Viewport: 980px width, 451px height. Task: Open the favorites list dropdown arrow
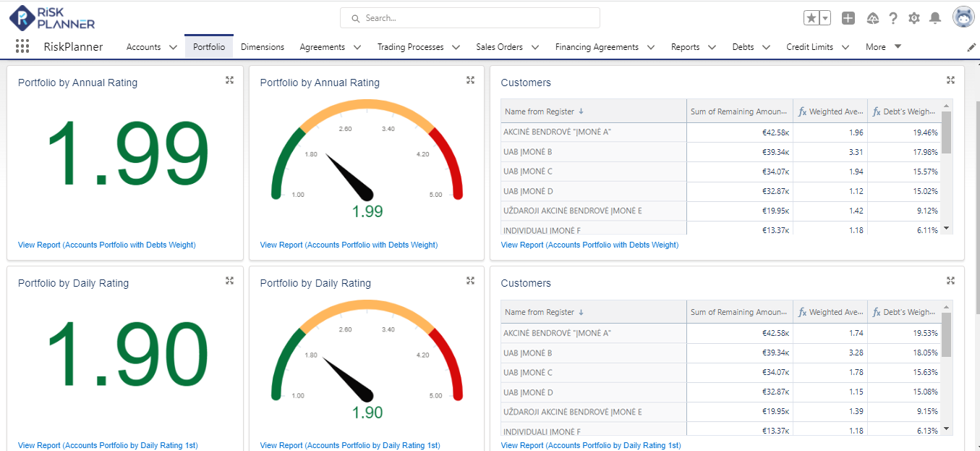[x=825, y=18]
